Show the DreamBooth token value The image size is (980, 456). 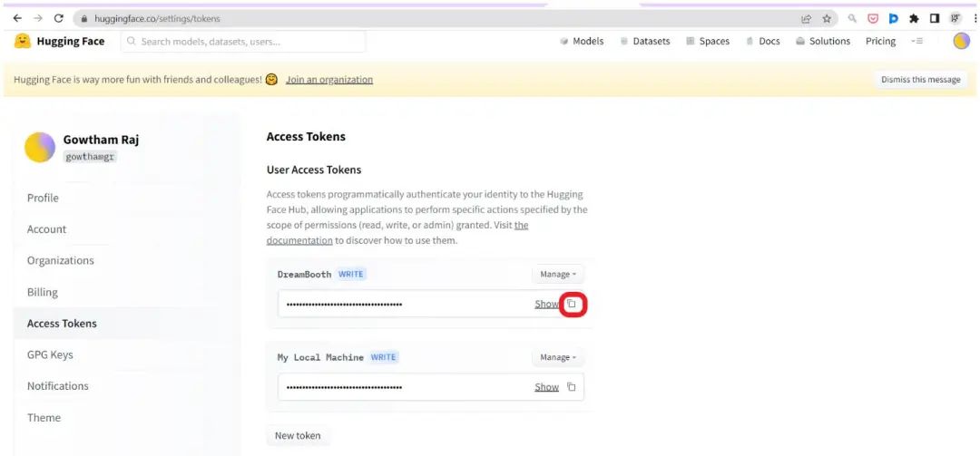pyautogui.click(x=546, y=305)
